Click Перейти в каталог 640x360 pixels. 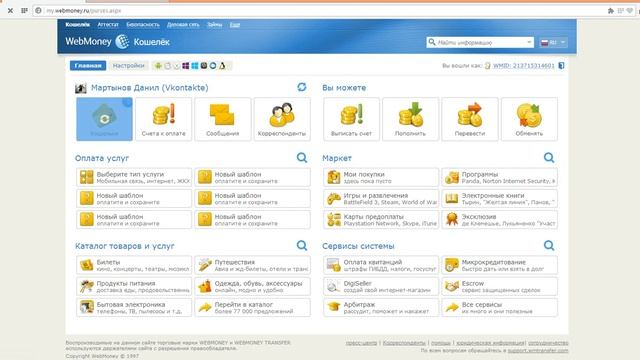coord(252,308)
